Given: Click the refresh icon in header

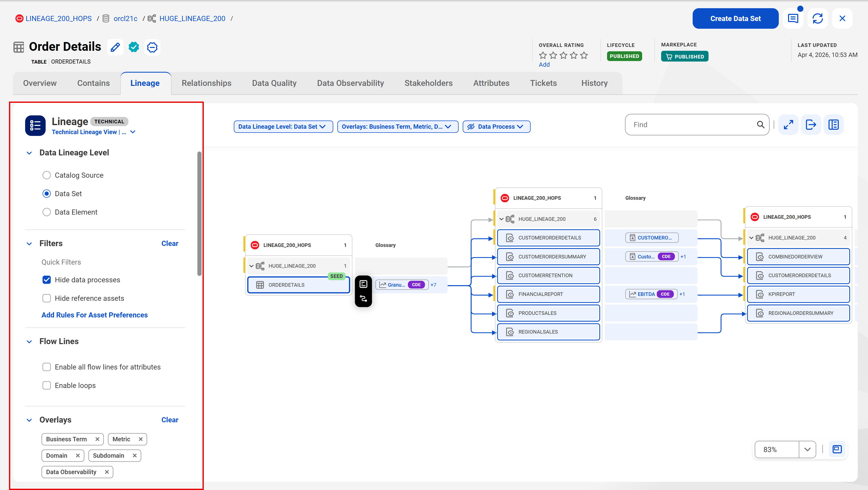Looking at the screenshot, I should (x=818, y=18).
